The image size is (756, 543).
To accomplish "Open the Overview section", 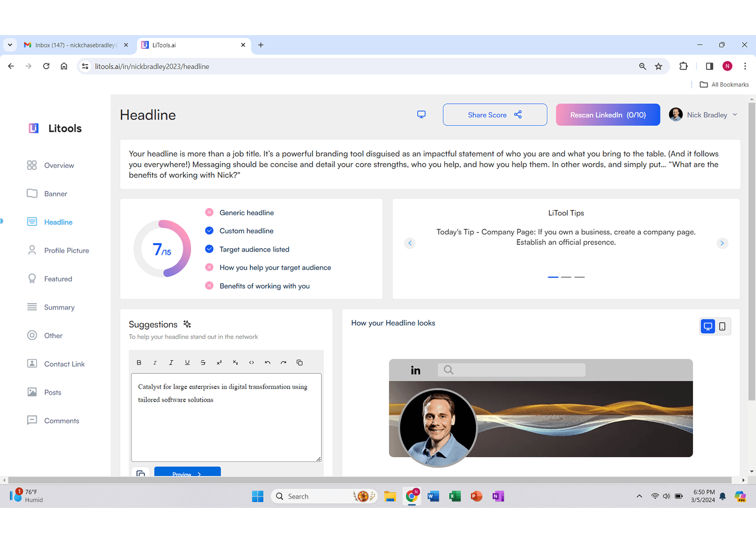I will coord(51,165).
